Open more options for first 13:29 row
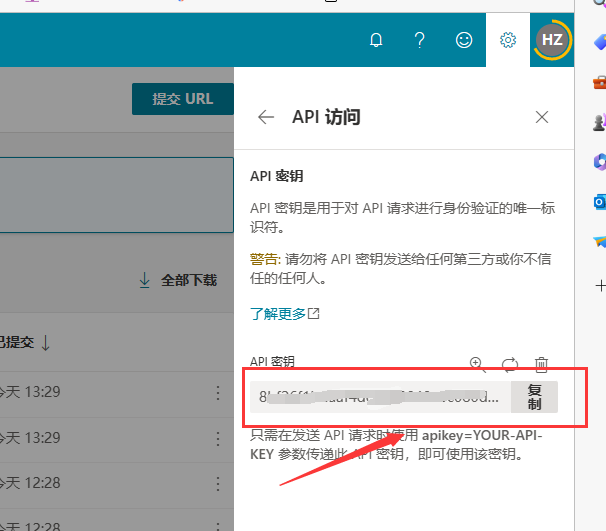This screenshot has width=606, height=531. click(x=218, y=393)
